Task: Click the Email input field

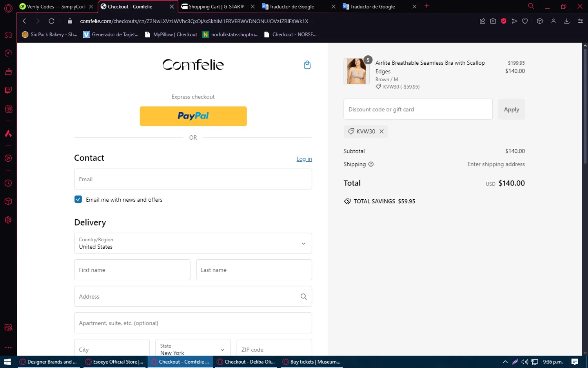Action: point(193,179)
